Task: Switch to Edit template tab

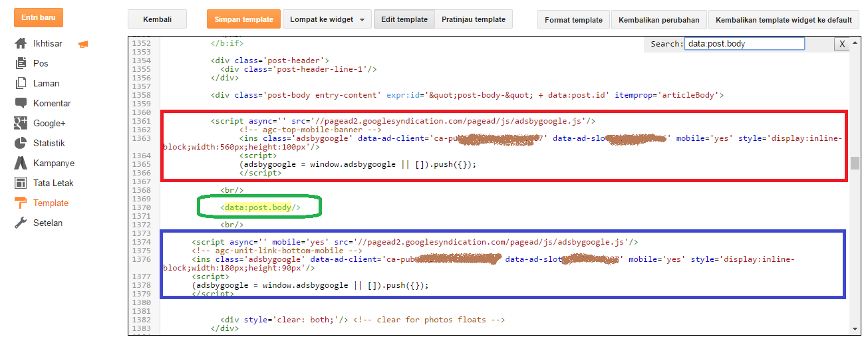Action: click(404, 19)
